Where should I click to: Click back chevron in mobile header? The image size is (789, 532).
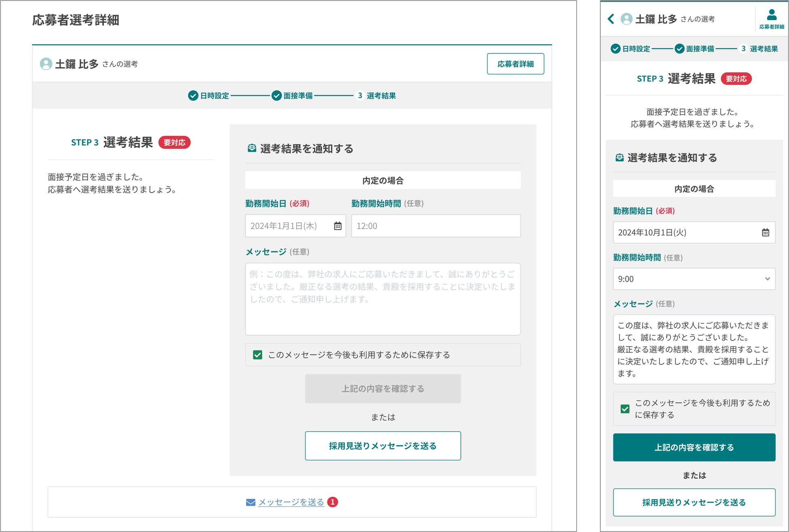[x=611, y=19]
